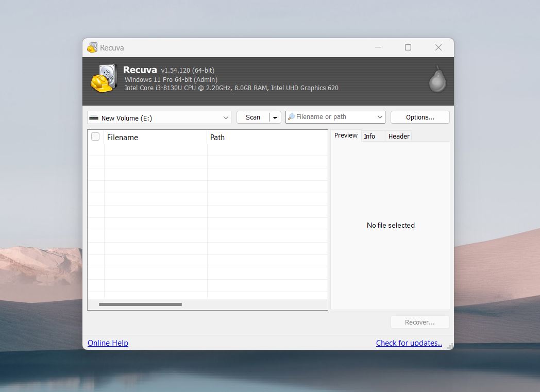
Task: Click the horizontal scrollbar of the file list
Action: 140,304
